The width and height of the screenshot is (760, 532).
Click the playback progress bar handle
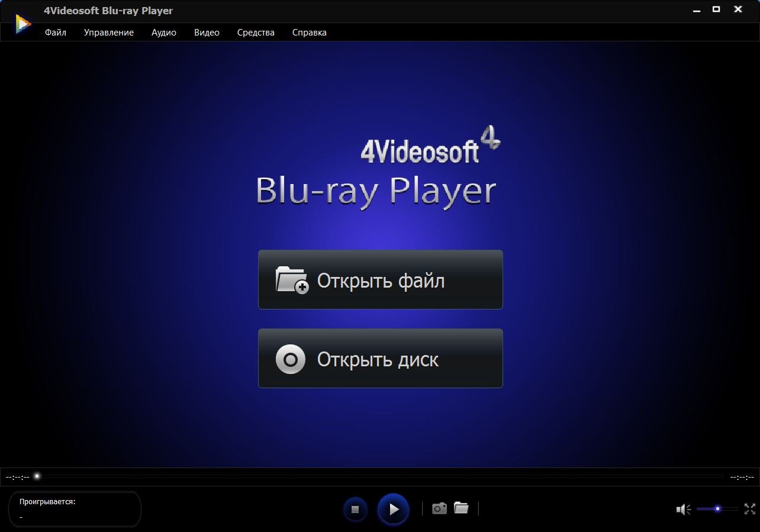coord(37,476)
